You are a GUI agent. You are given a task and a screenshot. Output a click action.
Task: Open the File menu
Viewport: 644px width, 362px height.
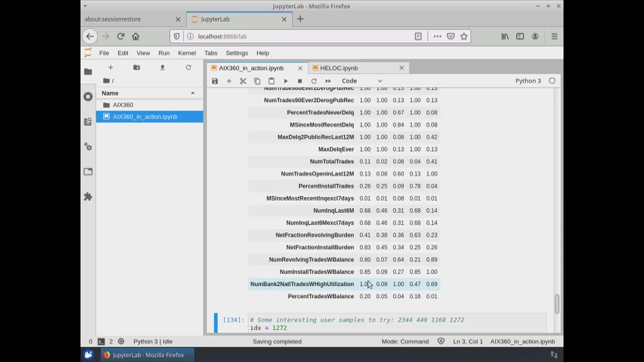pos(104,53)
